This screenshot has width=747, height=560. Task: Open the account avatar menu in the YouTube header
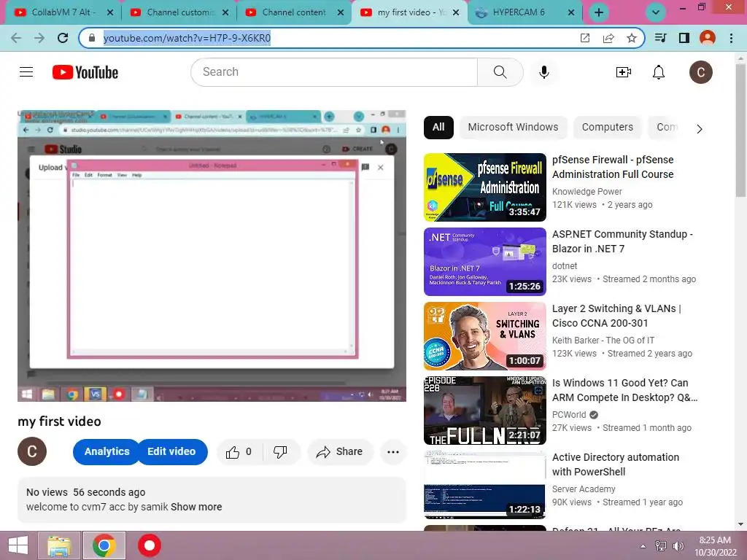point(701,72)
